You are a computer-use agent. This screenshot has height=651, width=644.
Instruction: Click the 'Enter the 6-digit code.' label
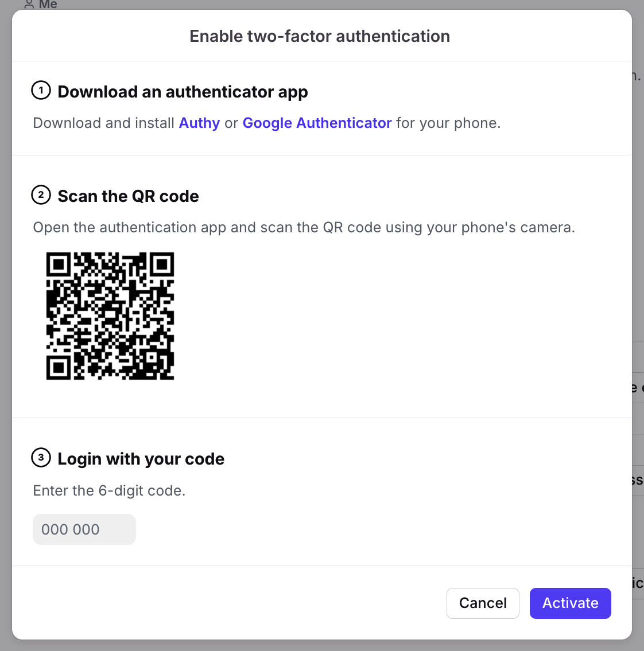109,491
